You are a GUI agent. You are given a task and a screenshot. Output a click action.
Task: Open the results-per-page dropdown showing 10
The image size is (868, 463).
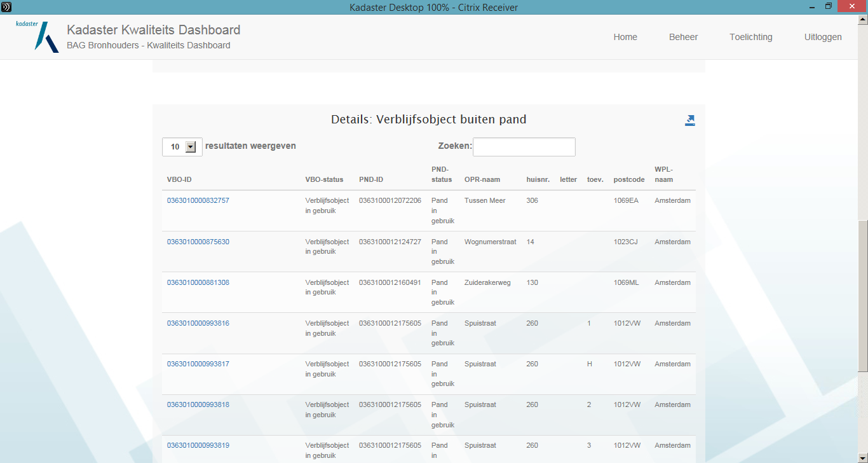click(182, 147)
